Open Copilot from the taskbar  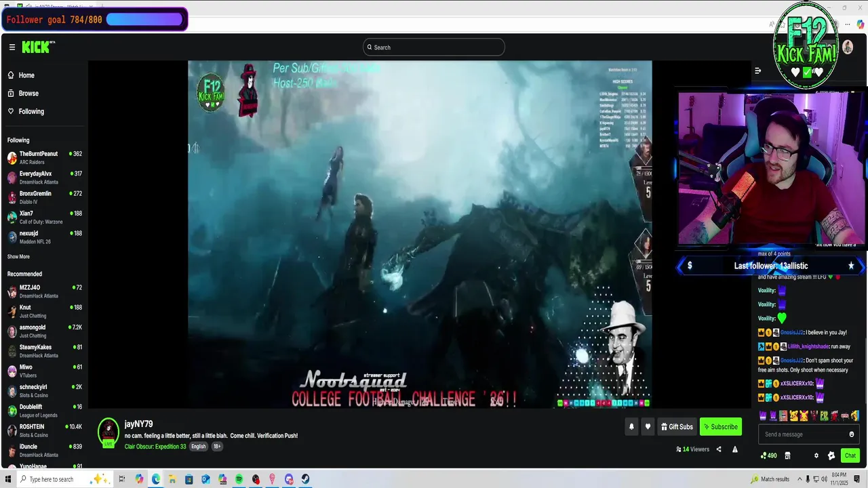(x=139, y=479)
